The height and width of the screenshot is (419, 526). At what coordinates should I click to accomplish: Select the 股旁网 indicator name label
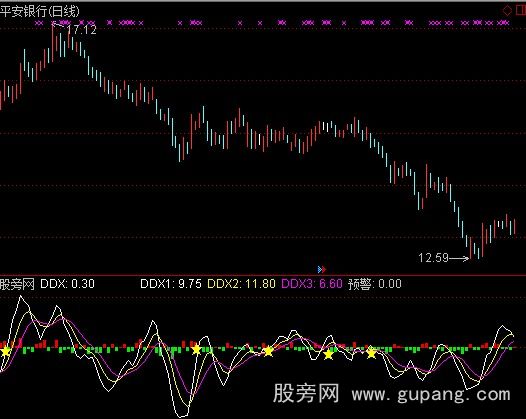click(17, 284)
